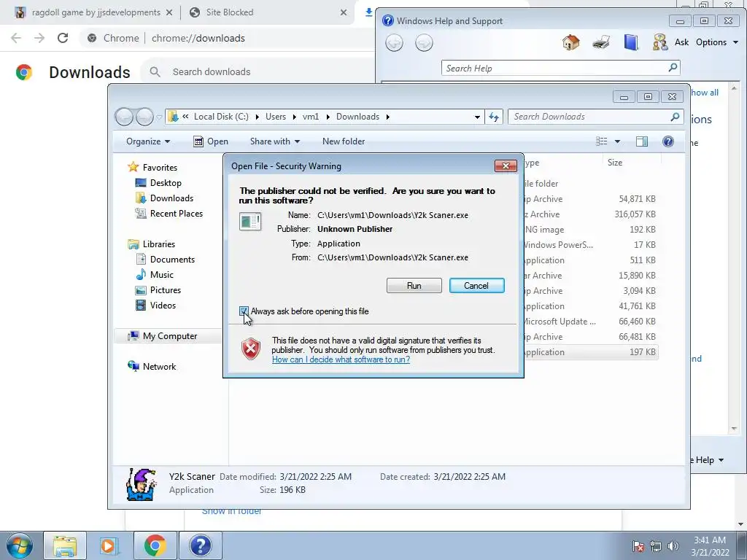Select Network in navigation pane
This screenshot has width=747, height=560.
pyautogui.click(x=159, y=367)
